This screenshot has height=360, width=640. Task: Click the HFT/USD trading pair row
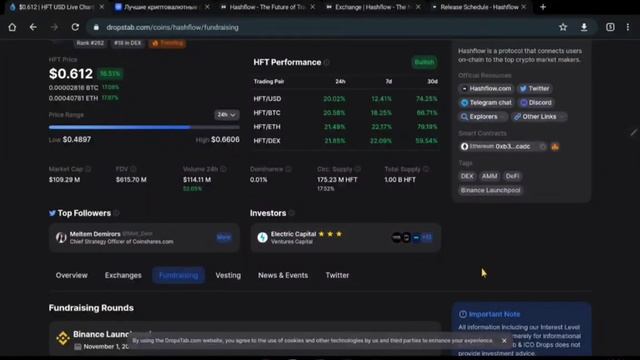[345, 99]
